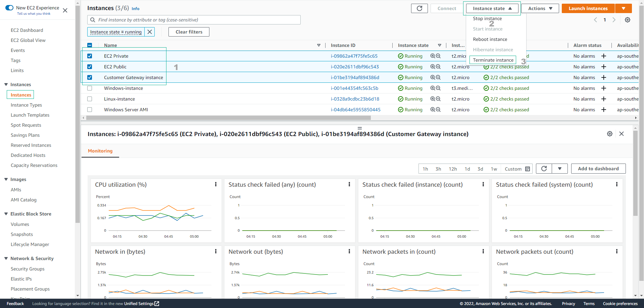Collapse Instances sidebar section

pos(6,84)
